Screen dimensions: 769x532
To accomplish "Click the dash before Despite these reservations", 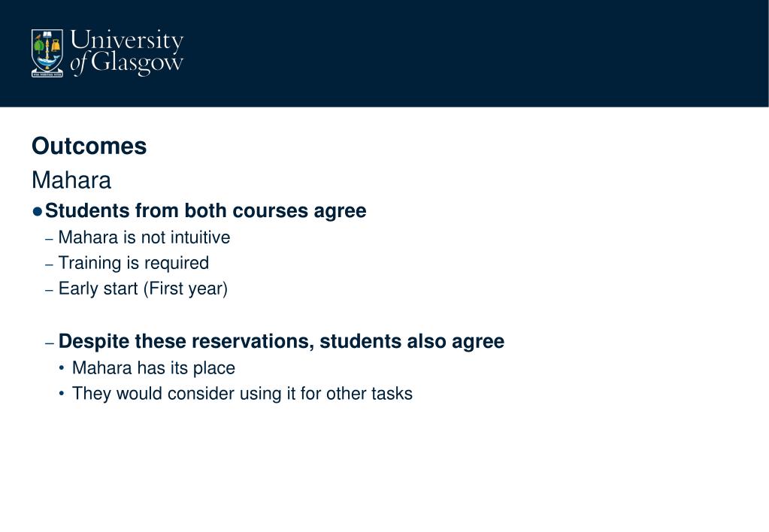I will [x=49, y=343].
